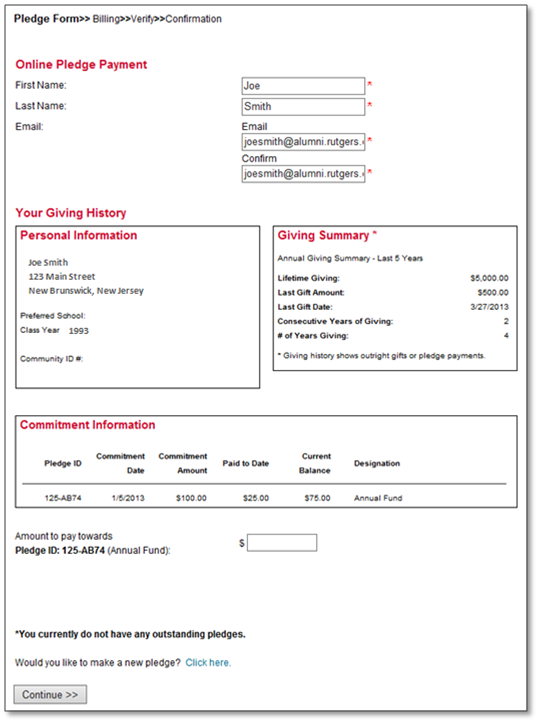Click the 1/5/2013 commitment date cell
The image size is (539, 723).
tap(128, 498)
